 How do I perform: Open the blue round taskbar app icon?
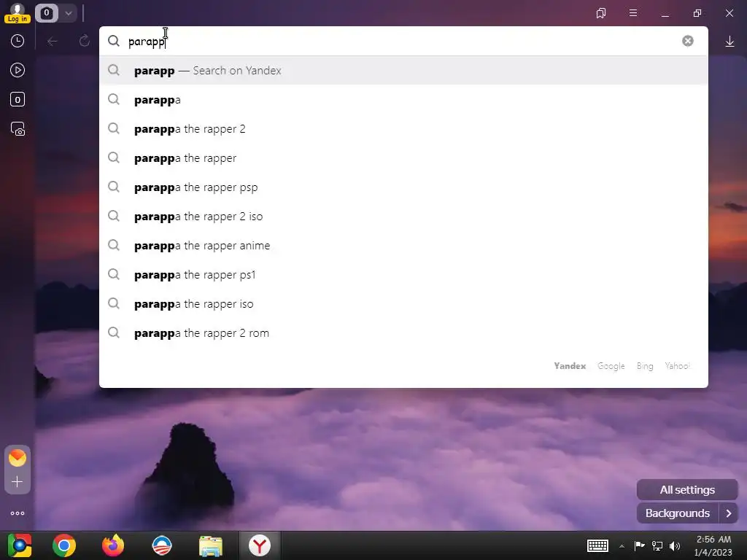point(162,545)
